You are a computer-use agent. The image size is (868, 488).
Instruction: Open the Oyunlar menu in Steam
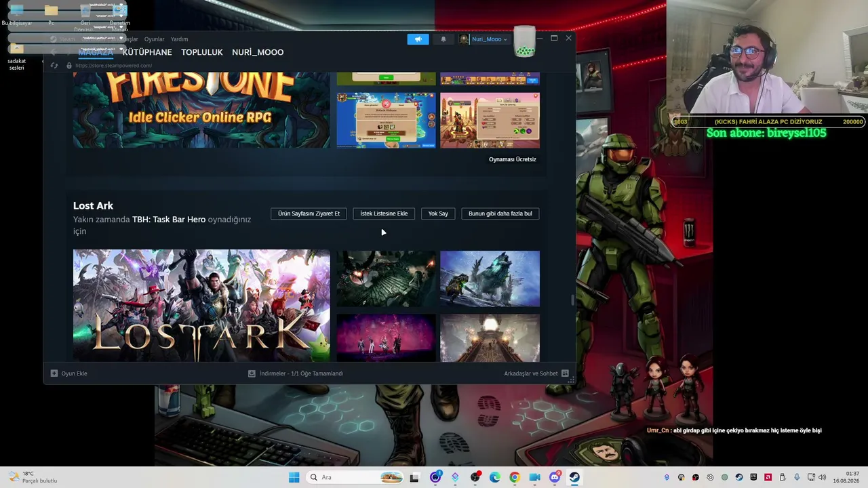(x=154, y=39)
